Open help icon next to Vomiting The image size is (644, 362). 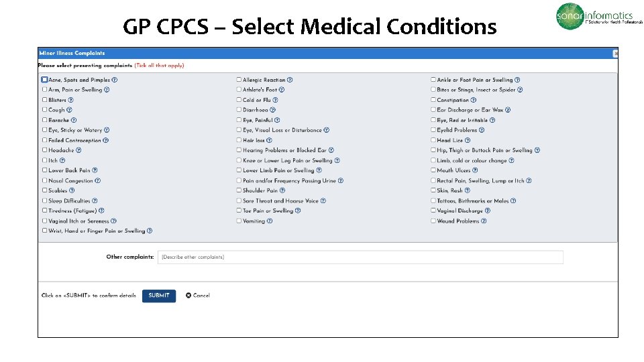[x=270, y=221]
